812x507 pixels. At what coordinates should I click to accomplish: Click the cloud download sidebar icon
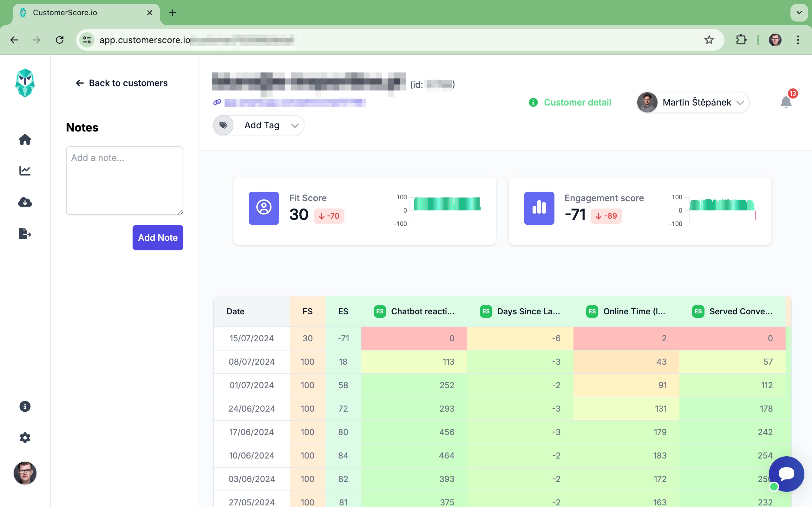point(25,202)
